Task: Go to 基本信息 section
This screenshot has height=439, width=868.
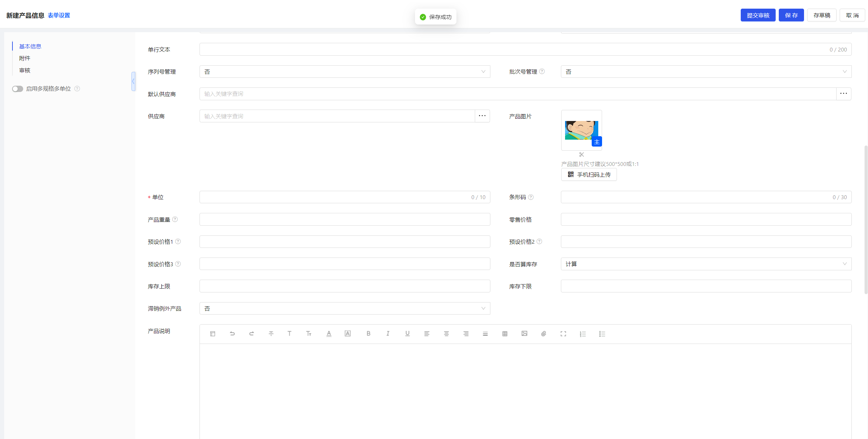Action: click(x=30, y=46)
